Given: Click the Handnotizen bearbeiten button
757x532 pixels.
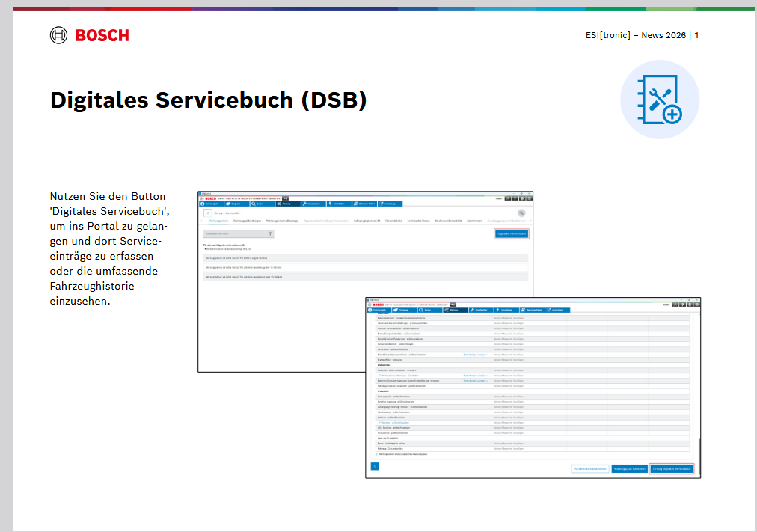Looking at the screenshot, I should coord(589,468).
